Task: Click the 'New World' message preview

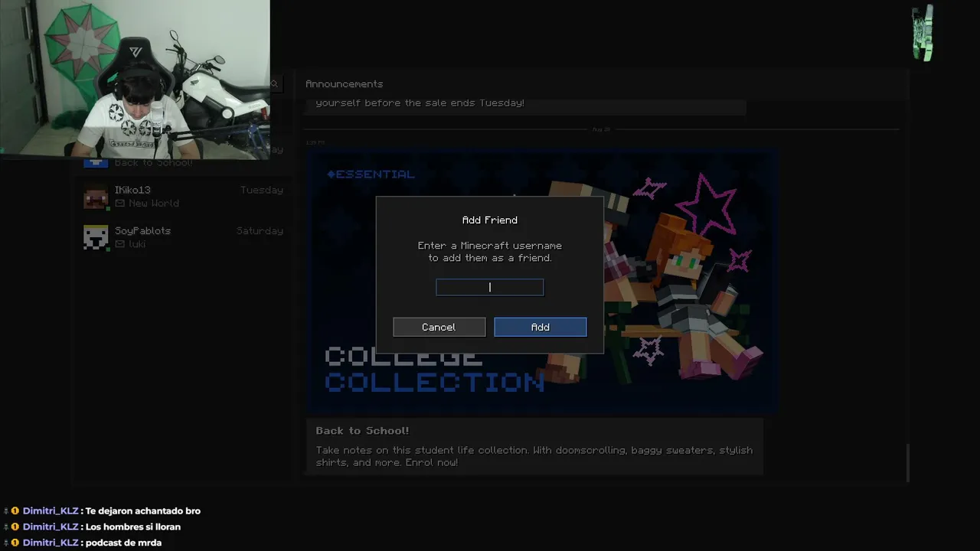Action: click(154, 204)
